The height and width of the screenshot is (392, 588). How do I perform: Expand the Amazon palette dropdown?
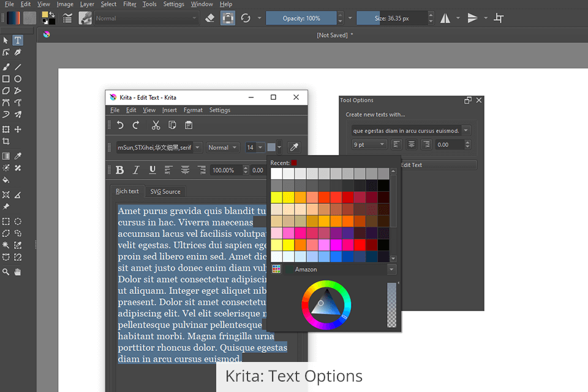pyautogui.click(x=391, y=269)
